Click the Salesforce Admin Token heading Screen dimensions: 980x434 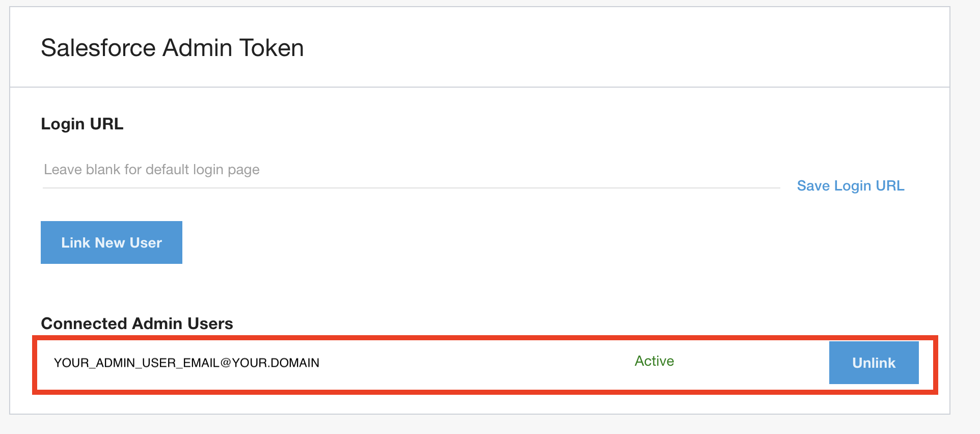click(x=172, y=48)
